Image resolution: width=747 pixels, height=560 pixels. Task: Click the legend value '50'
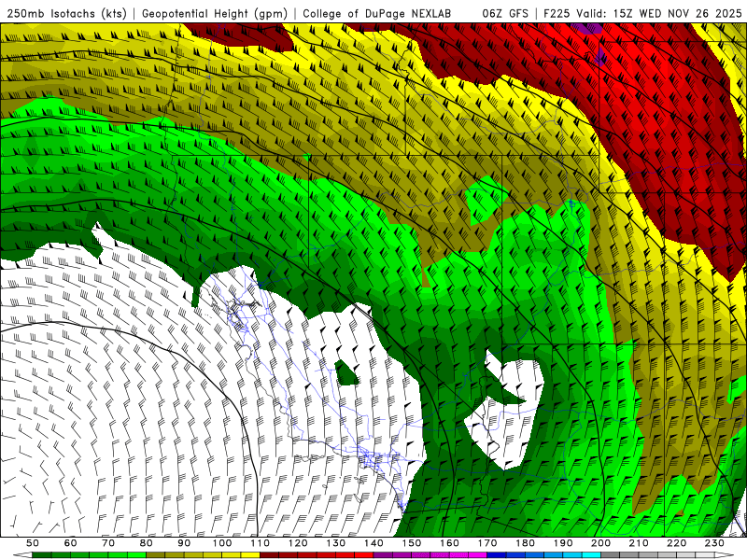33,543
